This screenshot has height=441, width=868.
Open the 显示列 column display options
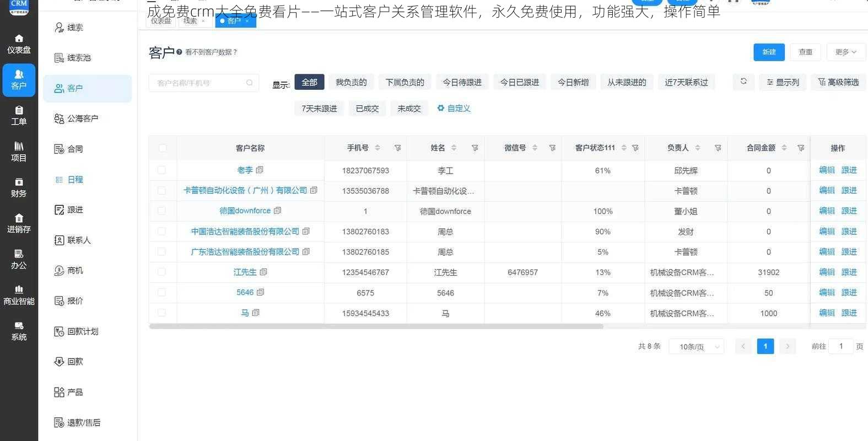pyautogui.click(x=783, y=82)
